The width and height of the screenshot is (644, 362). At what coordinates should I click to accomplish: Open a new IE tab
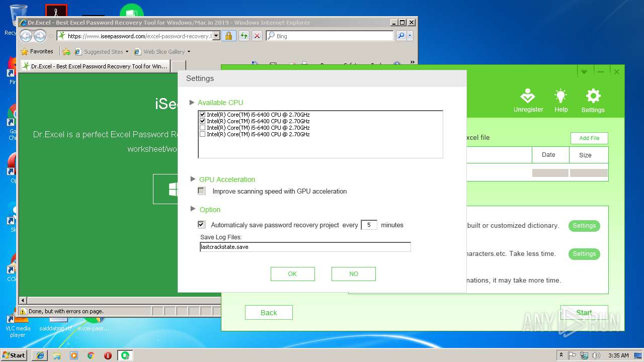(x=179, y=66)
